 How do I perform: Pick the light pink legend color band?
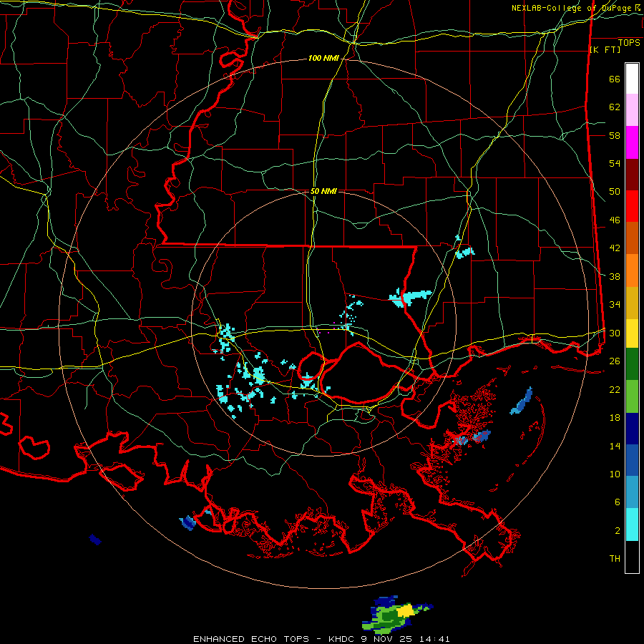tap(632, 110)
